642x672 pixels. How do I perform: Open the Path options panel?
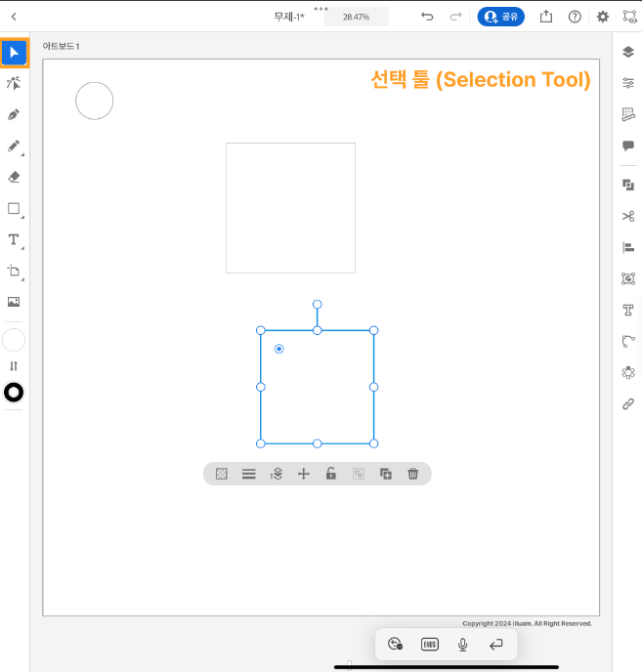[628, 341]
